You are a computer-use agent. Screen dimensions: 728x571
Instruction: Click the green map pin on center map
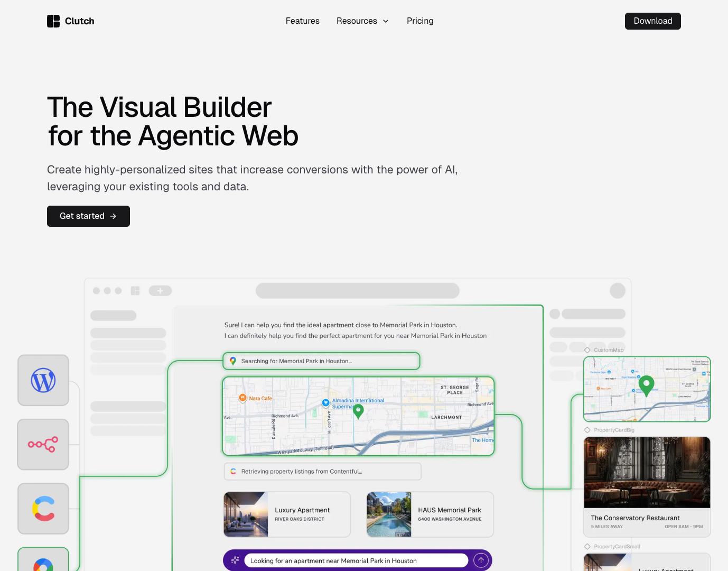tap(358, 411)
